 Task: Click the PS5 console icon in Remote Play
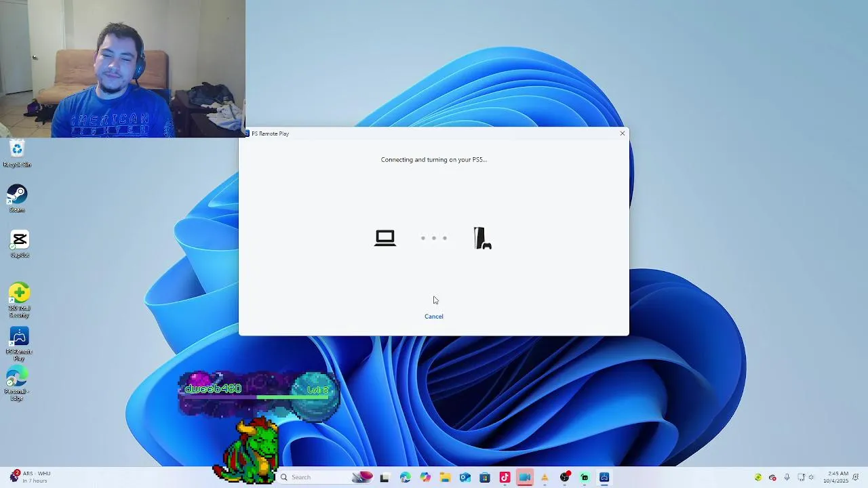[483, 238]
